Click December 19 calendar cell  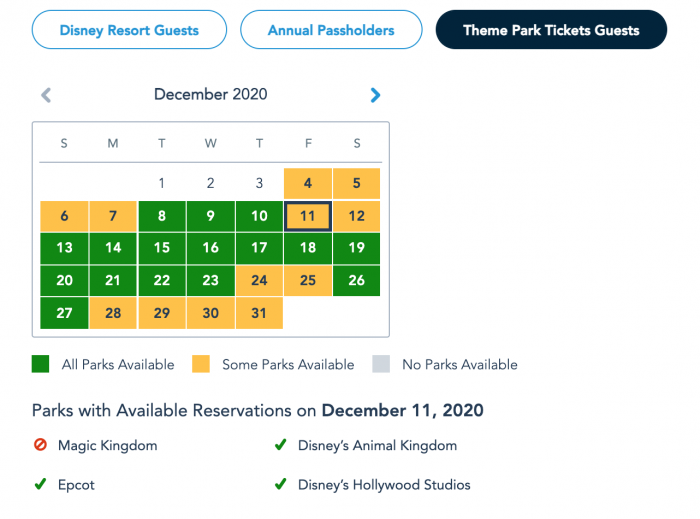[357, 248]
